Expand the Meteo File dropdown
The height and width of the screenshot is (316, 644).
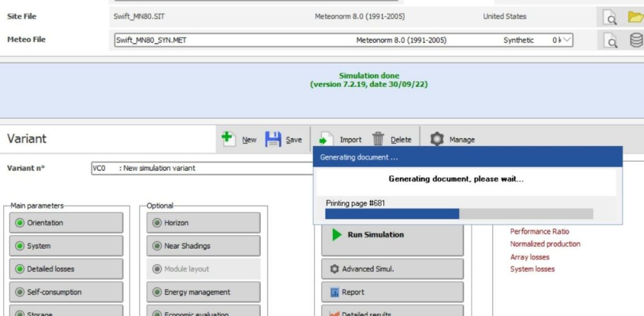tap(566, 40)
